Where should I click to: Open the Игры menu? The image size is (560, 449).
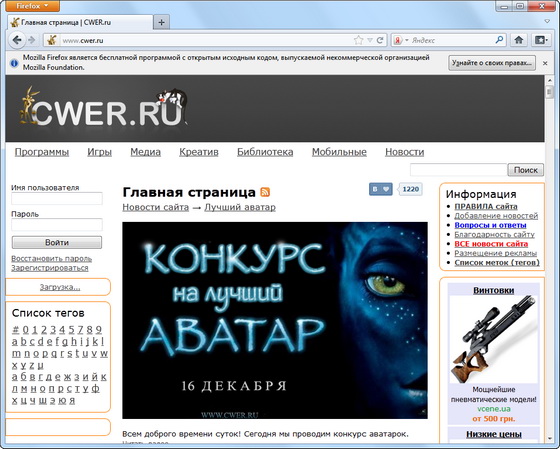point(100,152)
